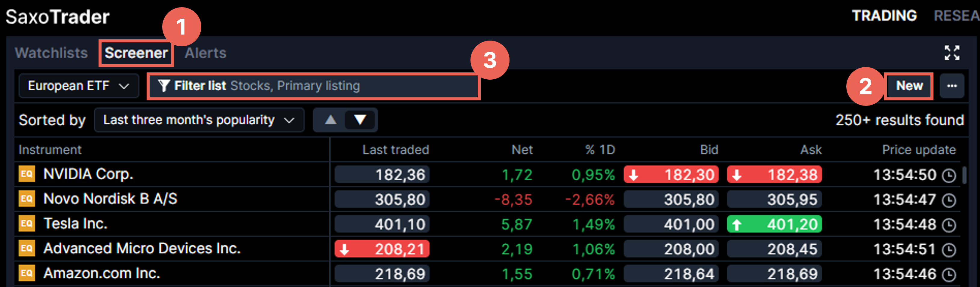Viewport: 980px width, 287px height.
Task: Click the clock icon in NVIDIA row
Action: pyautogui.click(x=949, y=176)
